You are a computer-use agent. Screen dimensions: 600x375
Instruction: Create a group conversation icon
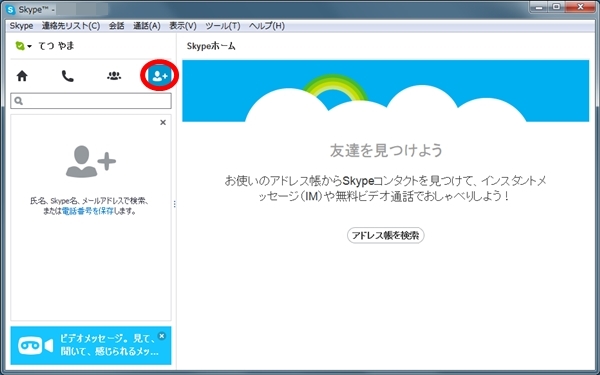pyautogui.click(x=114, y=76)
